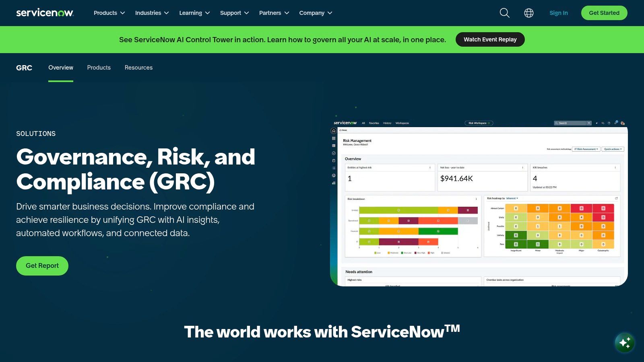Viewport: 644px width, 362px height.
Task: Click the three-dot menu on Entities at highest risk
Action: click(x=430, y=168)
